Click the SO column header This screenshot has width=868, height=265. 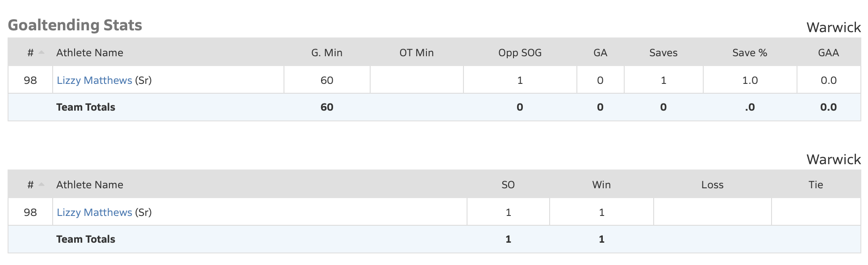tap(508, 185)
